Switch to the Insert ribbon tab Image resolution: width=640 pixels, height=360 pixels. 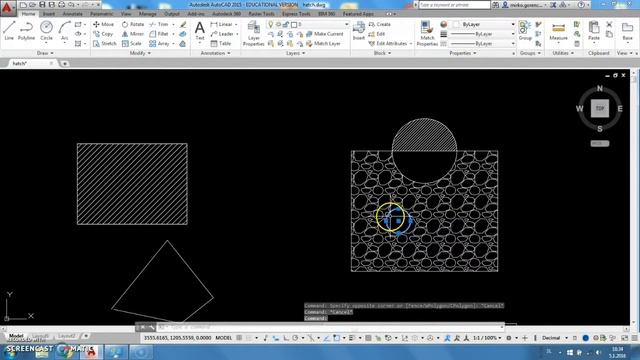pos(49,14)
